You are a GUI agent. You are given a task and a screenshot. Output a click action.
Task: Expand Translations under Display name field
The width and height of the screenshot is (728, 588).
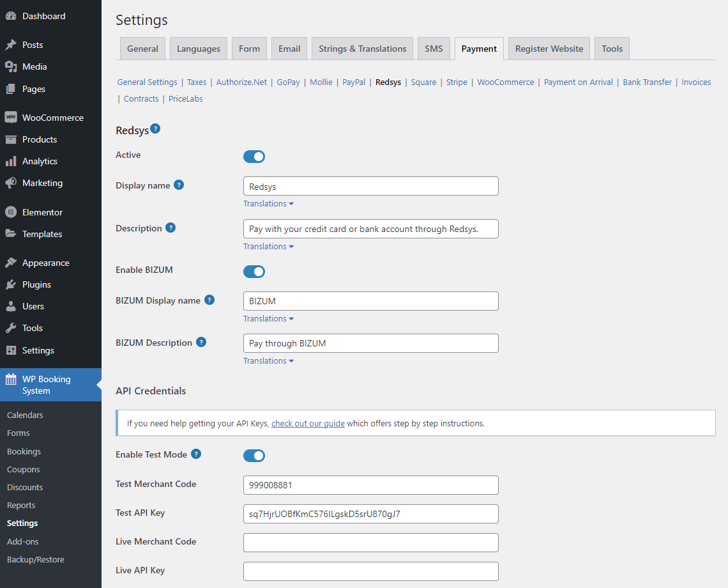coord(268,204)
